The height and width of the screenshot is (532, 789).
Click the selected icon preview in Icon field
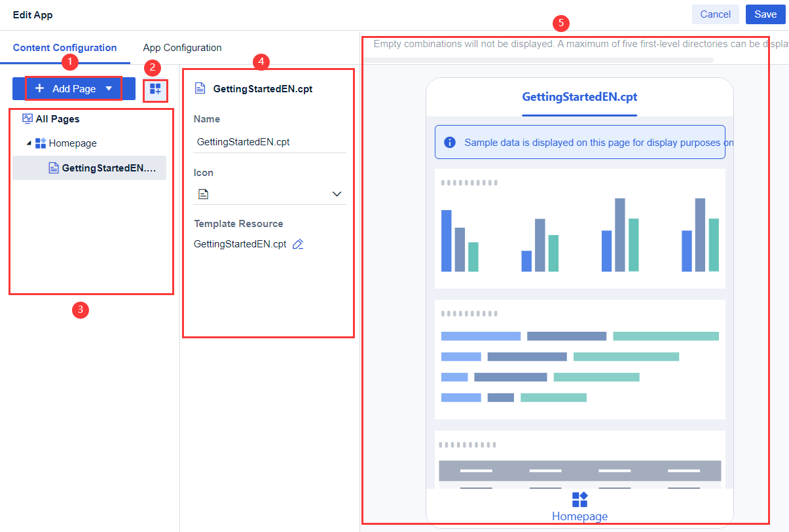click(204, 194)
